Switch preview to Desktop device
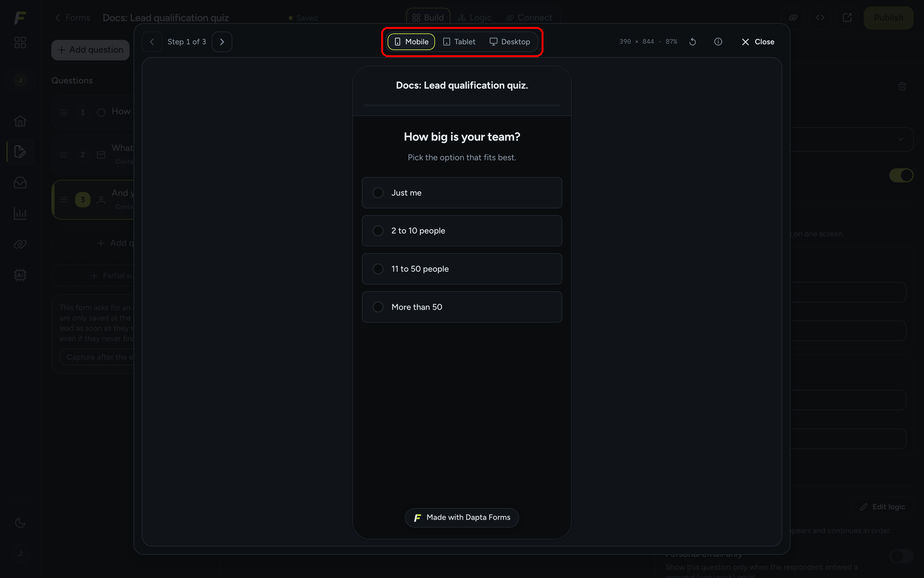 (510, 42)
